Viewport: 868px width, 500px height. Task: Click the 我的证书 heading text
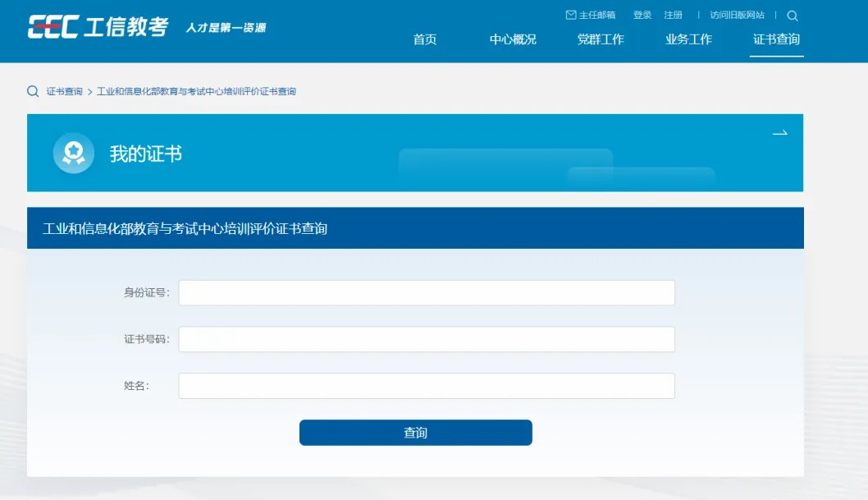(145, 154)
